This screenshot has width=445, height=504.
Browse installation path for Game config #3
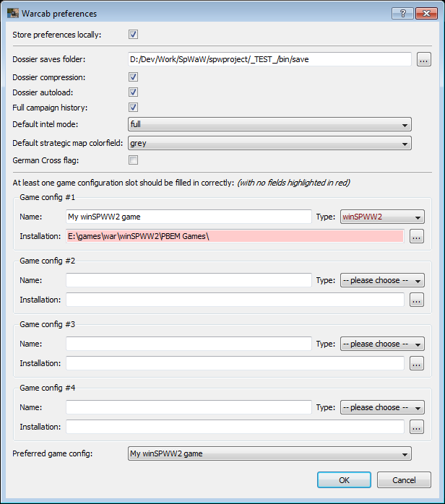416,363
